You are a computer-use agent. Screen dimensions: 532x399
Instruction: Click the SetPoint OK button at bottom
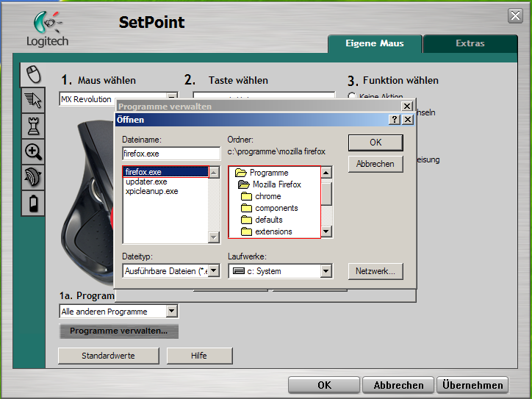click(x=324, y=385)
